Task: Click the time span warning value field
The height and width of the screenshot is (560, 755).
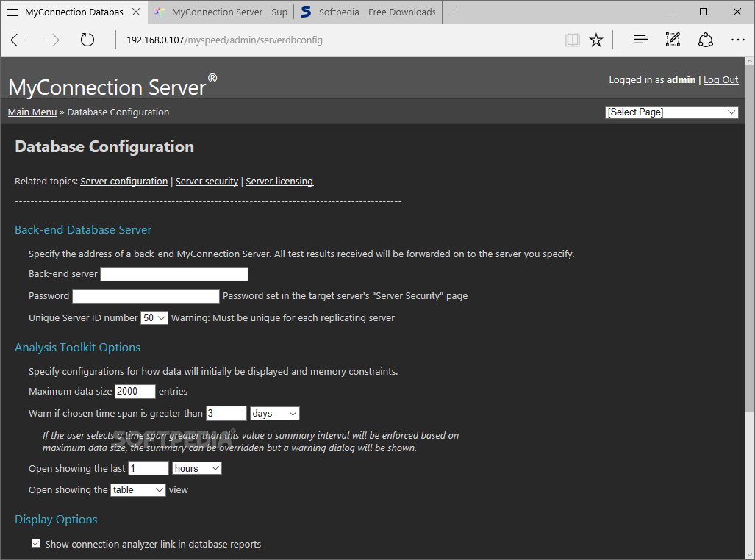Action: (x=226, y=413)
